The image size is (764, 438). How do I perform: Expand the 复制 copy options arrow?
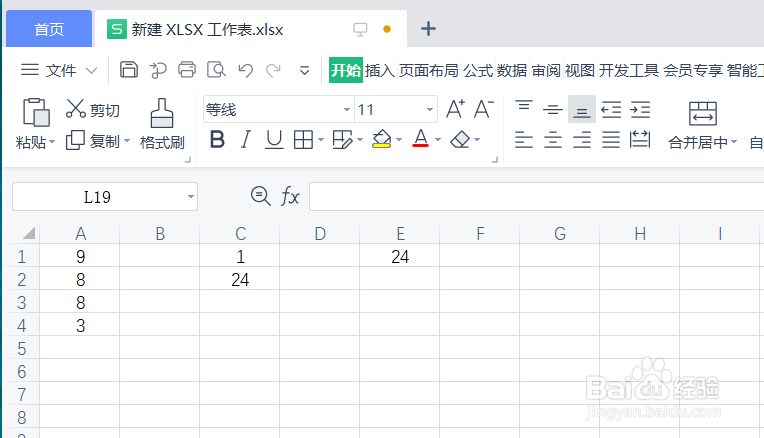tap(127, 141)
